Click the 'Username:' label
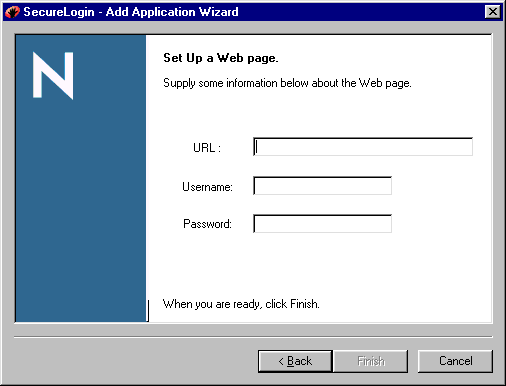Screen dimensions: 506x386 [x=207, y=187]
